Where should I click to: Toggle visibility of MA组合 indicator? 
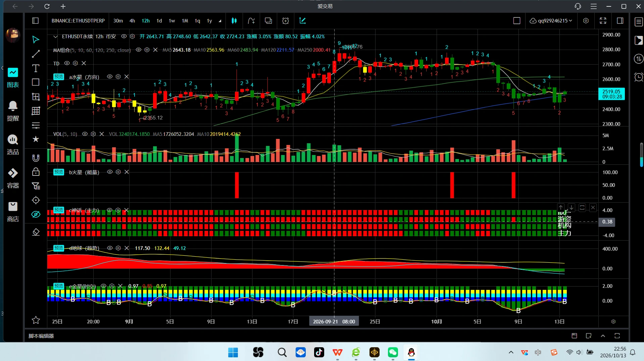pyautogui.click(x=138, y=50)
